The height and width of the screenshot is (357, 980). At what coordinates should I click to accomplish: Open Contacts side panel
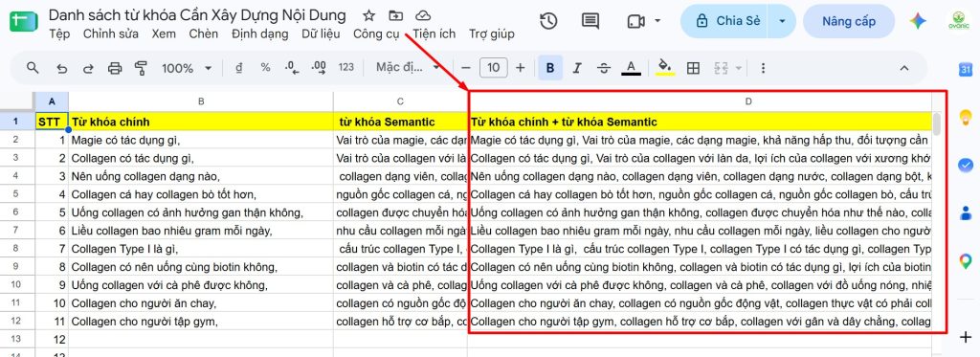pyautogui.click(x=966, y=213)
